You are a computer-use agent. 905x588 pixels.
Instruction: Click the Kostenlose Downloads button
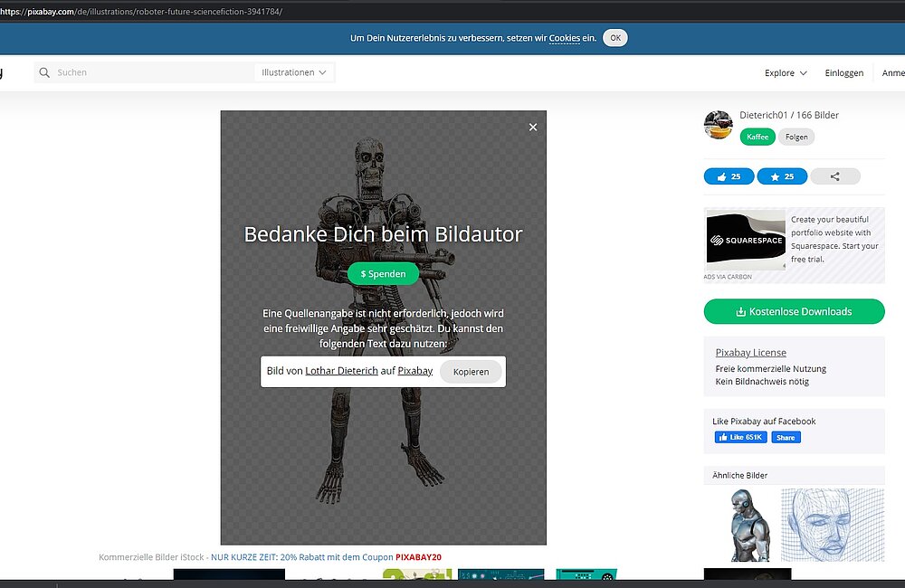[794, 311]
